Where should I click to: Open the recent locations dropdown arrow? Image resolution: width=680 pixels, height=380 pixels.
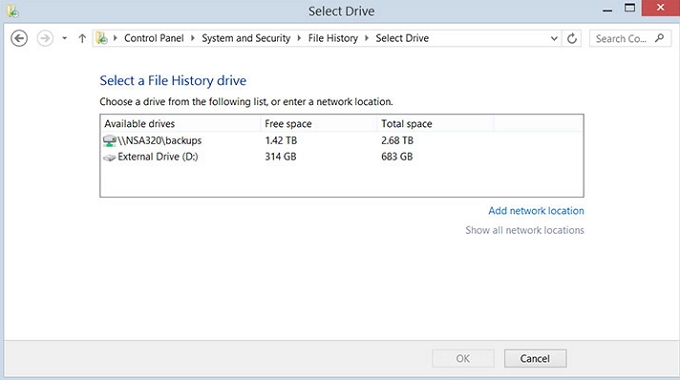64,38
